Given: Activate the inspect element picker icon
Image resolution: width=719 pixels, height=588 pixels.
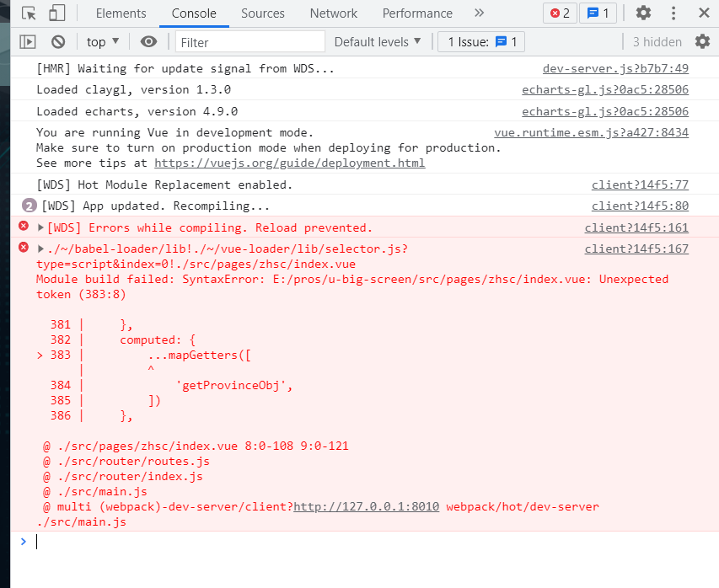Looking at the screenshot, I should 29,13.
